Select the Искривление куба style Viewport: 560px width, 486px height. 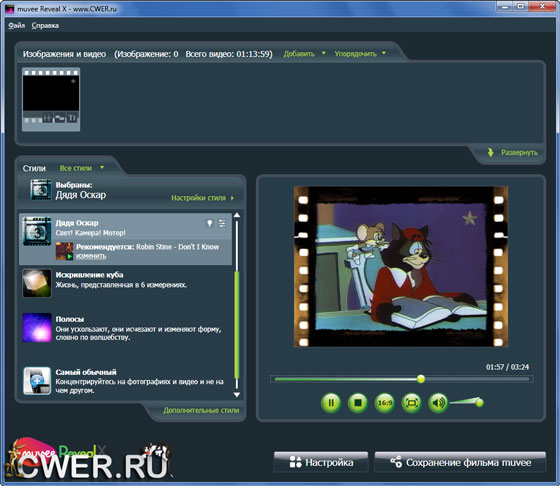coord(125,283)
